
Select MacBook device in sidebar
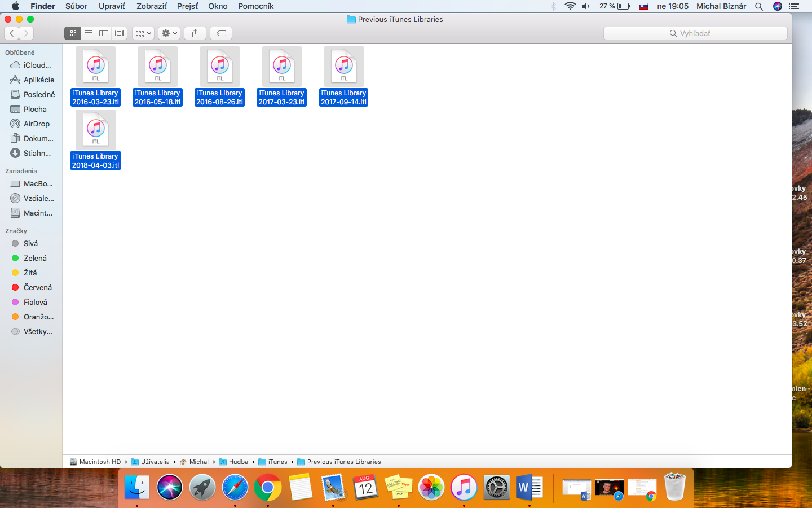tap(31, 183)
